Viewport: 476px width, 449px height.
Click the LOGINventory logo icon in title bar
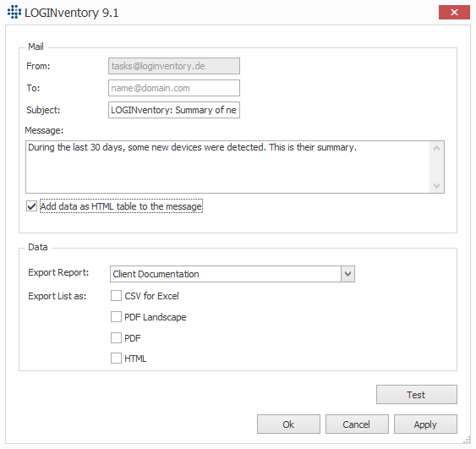[x=14, y=12]
